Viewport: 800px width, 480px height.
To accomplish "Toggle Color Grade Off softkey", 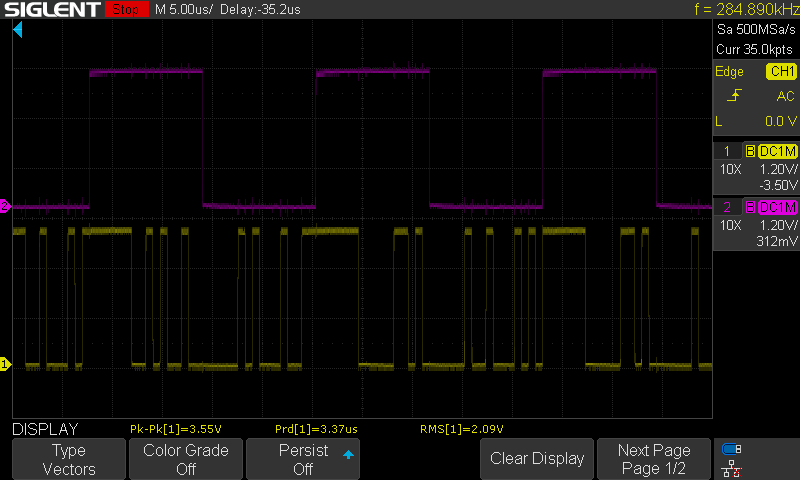I will (x=186, y=459).
